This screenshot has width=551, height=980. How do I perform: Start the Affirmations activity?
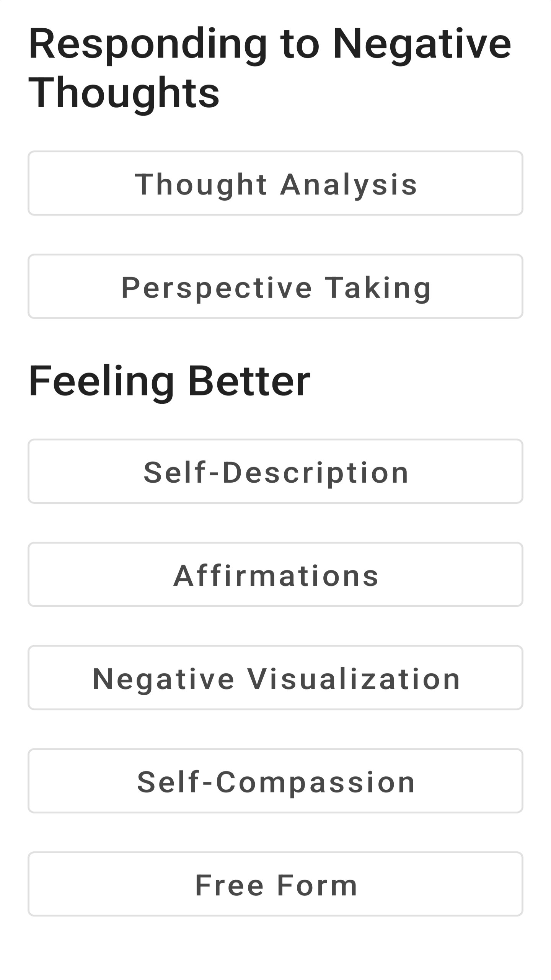click(x=275, y=574)
